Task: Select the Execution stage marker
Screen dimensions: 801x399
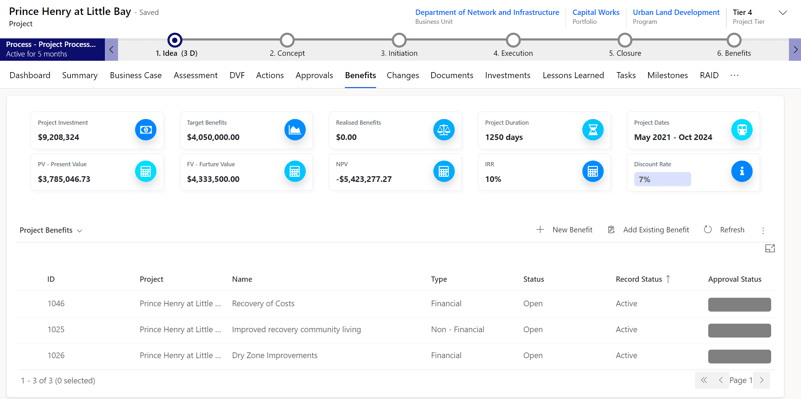Action: [x=513, y=40]
